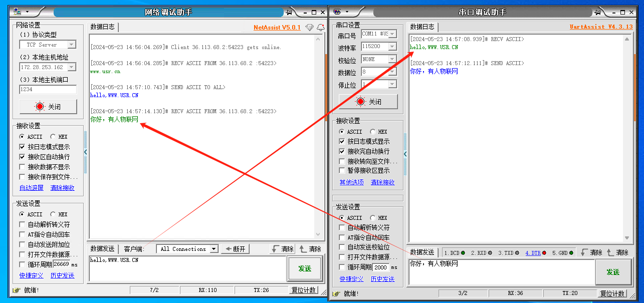
Task: Collapse the NetAssist left settings panel
Action: click(85, 151)
